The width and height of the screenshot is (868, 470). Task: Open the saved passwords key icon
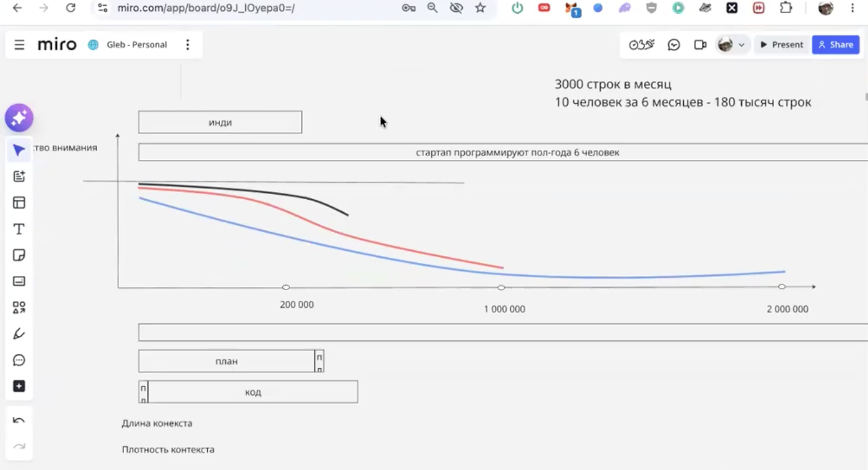tap(408, 8)
